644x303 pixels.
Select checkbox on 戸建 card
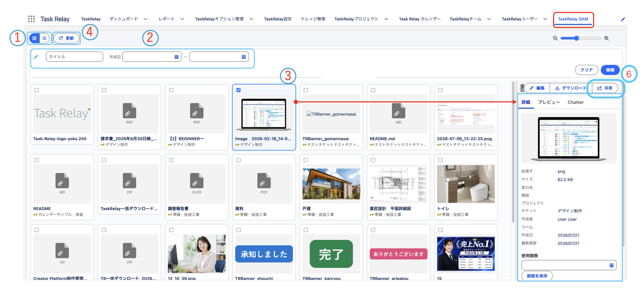pos(306,160)
